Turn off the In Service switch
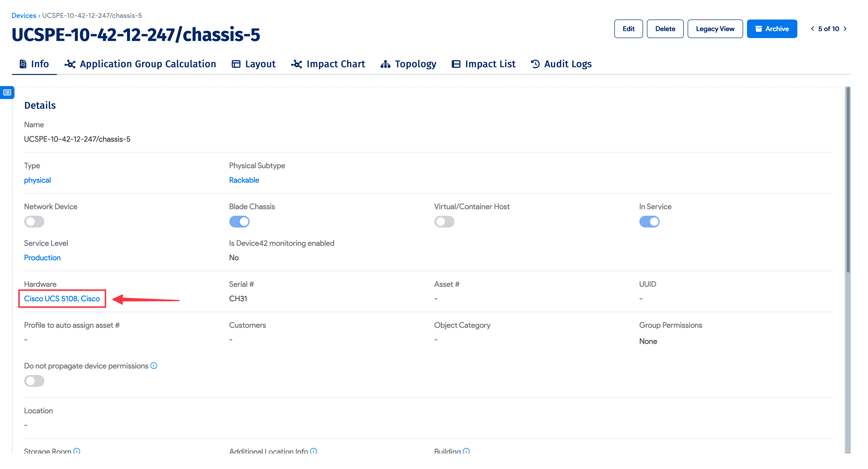This screenshot has width=868, height=469. coord(649,222)
